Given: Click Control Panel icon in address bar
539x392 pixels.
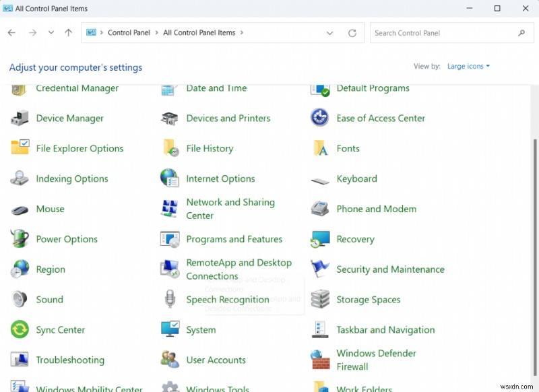Looking at the screenshot, I should coord(91,32).
